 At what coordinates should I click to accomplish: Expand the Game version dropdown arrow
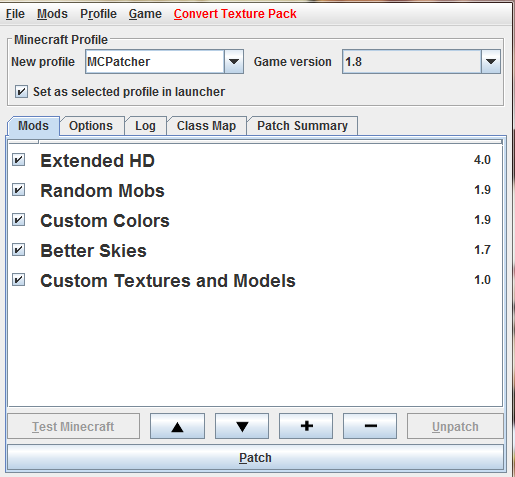click(491, 62)
